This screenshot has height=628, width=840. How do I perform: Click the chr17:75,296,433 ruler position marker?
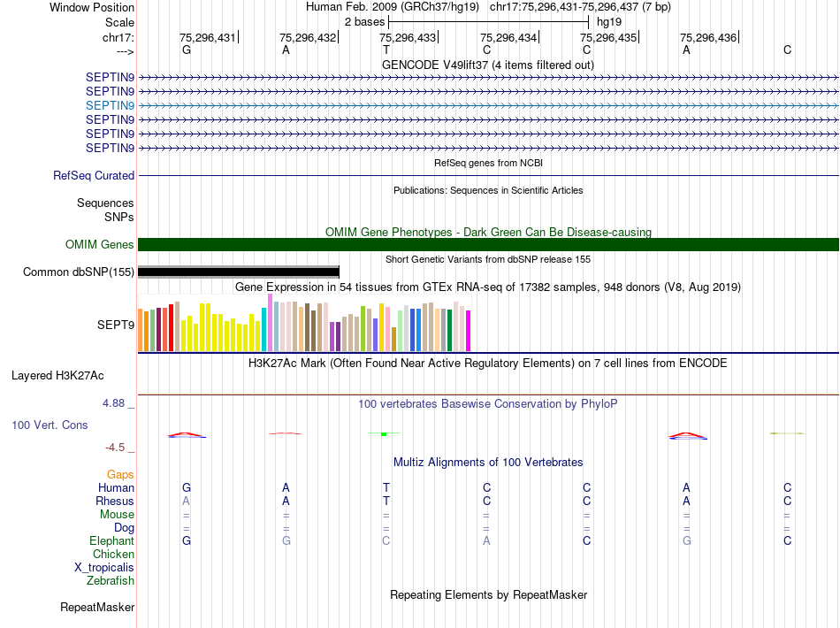coord(409,37)
